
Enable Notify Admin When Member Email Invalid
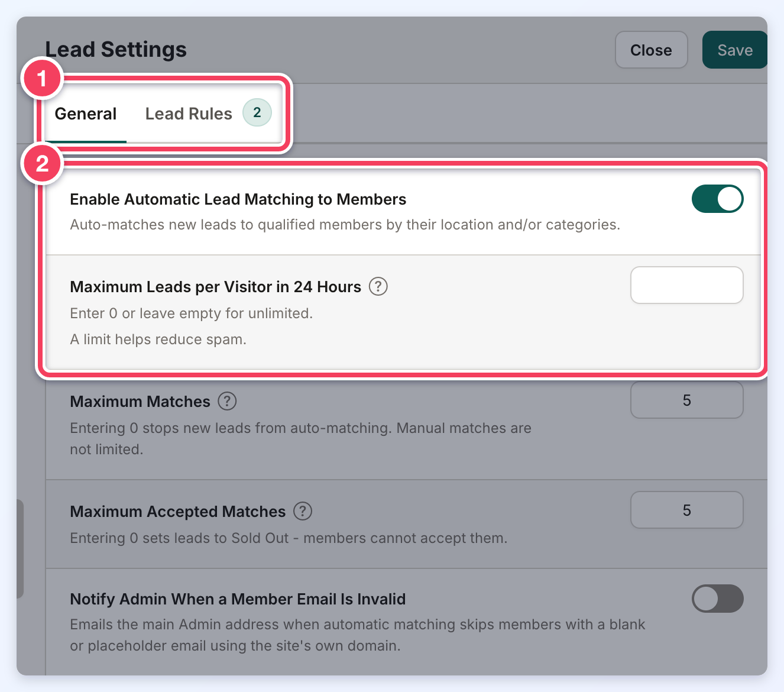click(718, 599)
